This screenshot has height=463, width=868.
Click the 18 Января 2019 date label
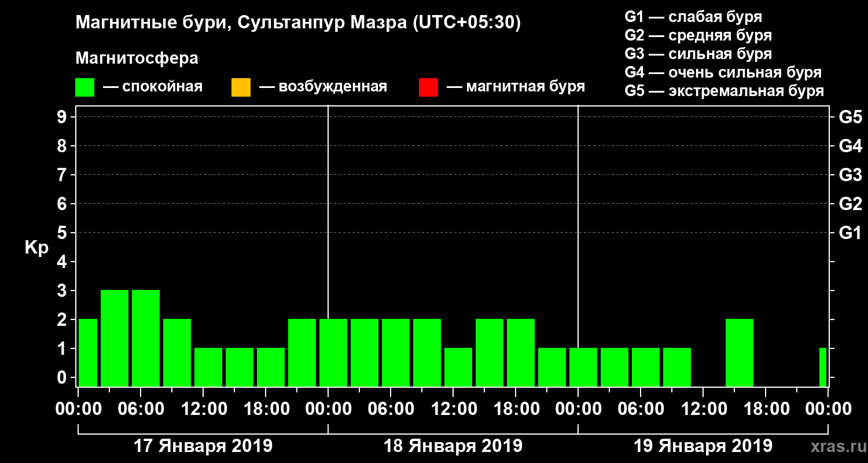point(453,446)
